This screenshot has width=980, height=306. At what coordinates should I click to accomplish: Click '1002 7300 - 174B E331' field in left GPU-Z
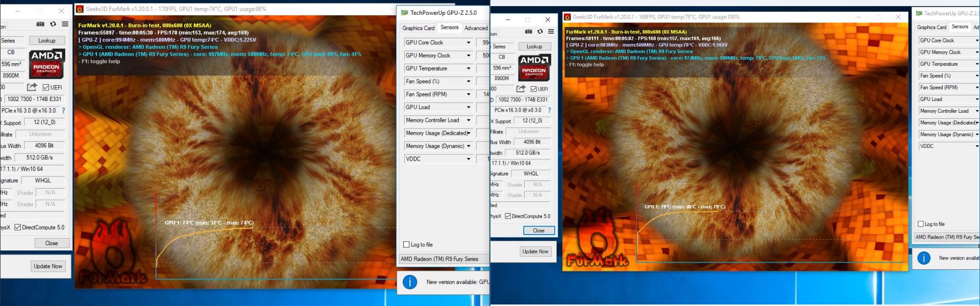[34, 99]
